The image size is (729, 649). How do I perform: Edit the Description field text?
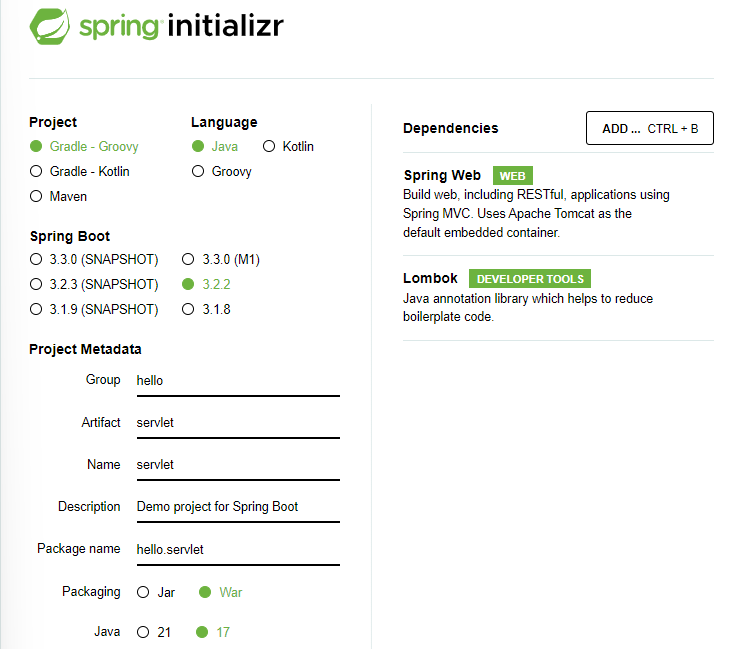pos(238,507)
